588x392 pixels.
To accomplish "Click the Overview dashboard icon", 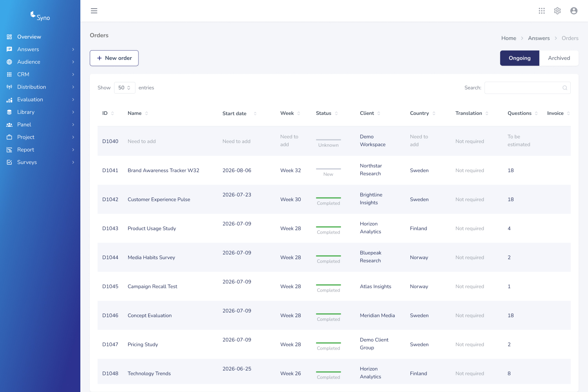I will (x=9, y=37).
